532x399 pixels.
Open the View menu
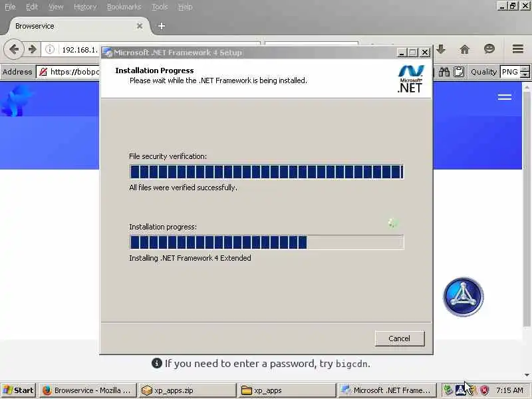[x=56, y=7]
